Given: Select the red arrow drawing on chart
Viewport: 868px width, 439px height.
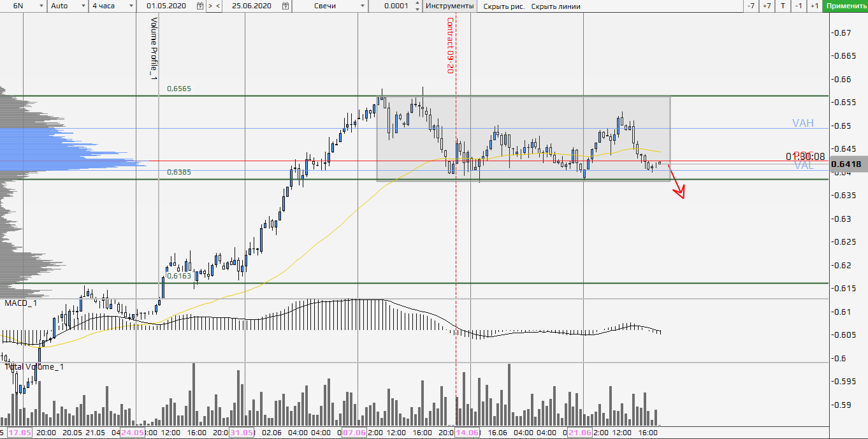Looking at the screenshot, I should (x=676, y=182).
